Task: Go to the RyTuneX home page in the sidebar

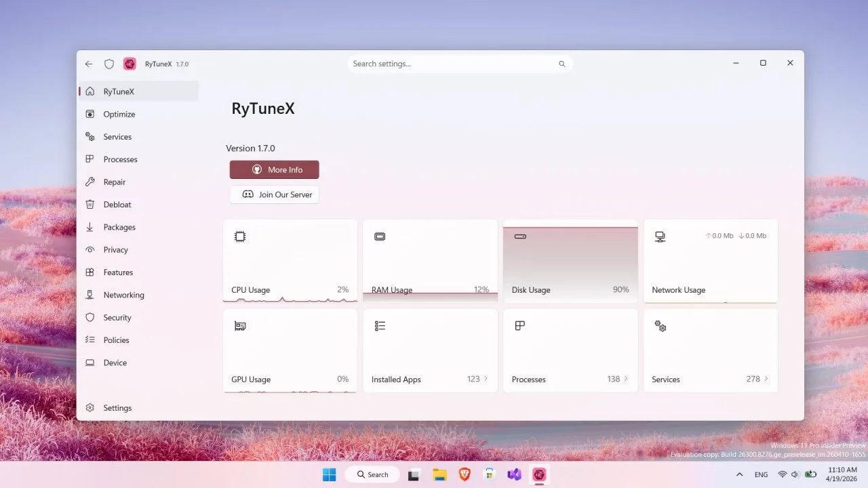Action: click(138, 91)
